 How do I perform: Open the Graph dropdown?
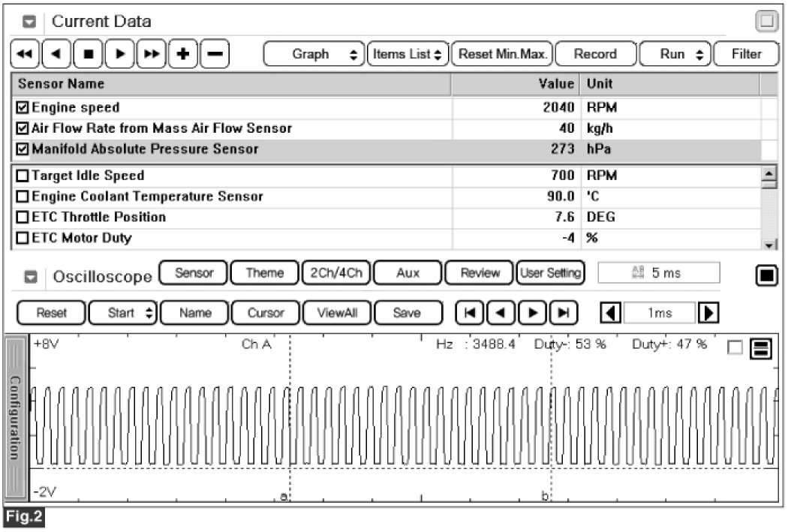tap(312, 54)
